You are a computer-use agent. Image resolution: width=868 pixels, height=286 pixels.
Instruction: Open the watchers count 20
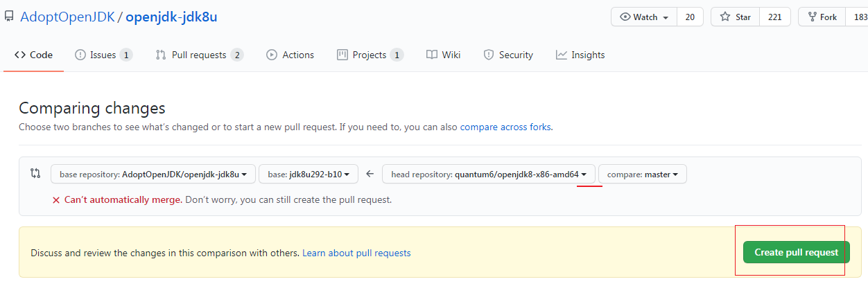[x=690, y=17]
